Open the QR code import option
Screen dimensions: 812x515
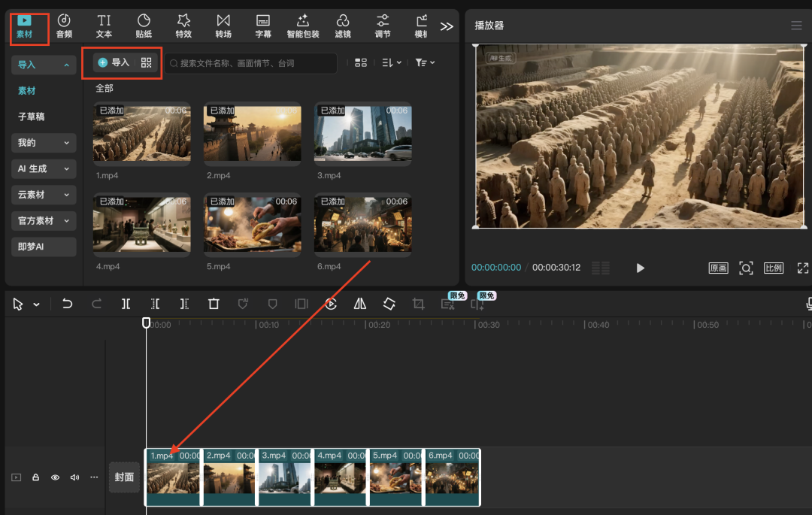click(x=147, y=62)
